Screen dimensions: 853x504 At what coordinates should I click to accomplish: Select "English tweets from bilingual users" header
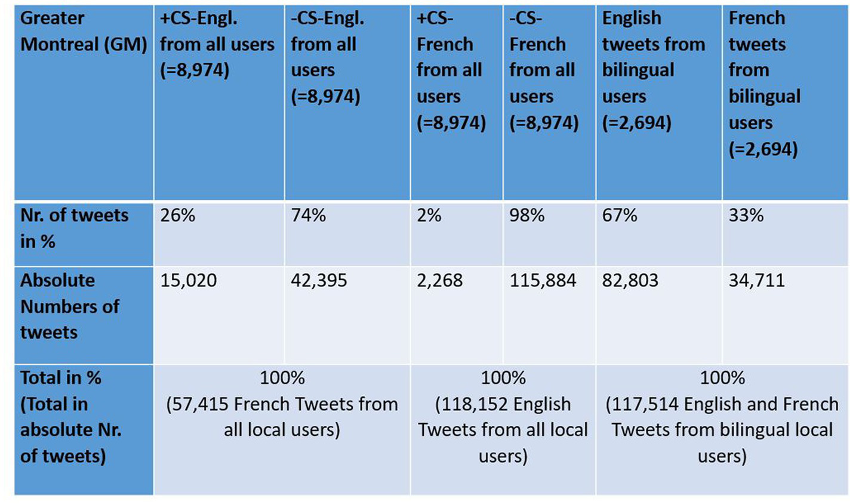pos(654,70)
